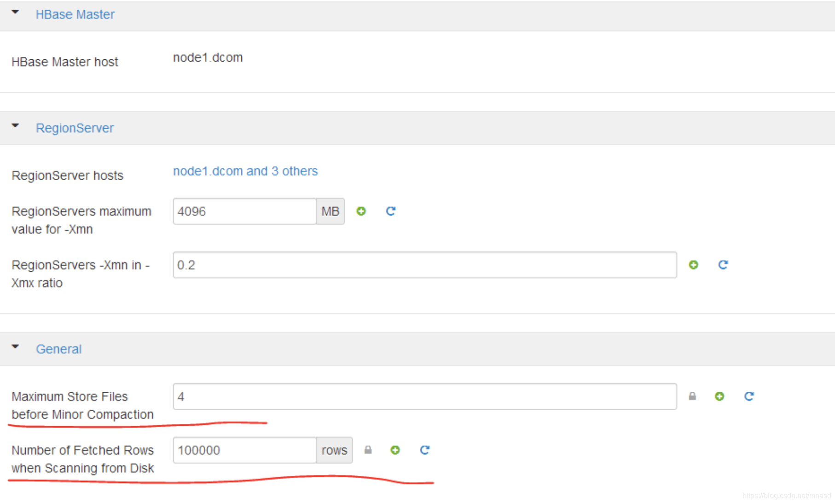
Task: Click the -Xmn in -Xmx ratio field
Action: click(x=424, y=265)
